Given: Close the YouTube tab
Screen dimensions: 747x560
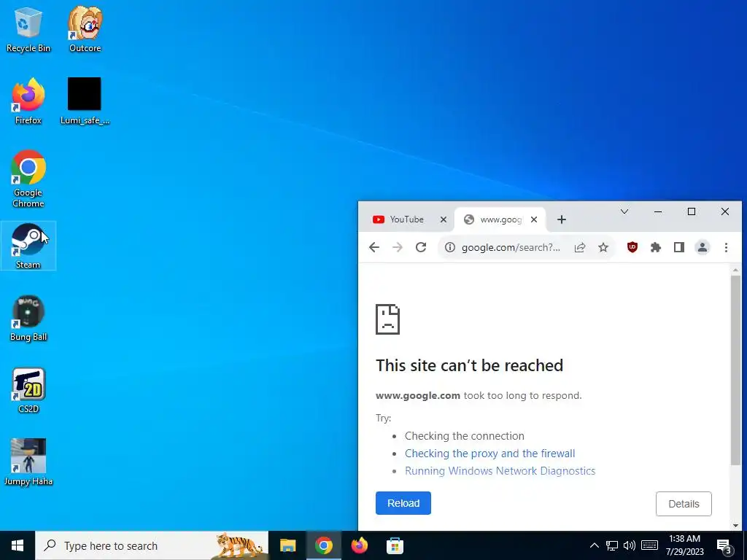Looking at the screenshot, I should click(x=443, y=219).
